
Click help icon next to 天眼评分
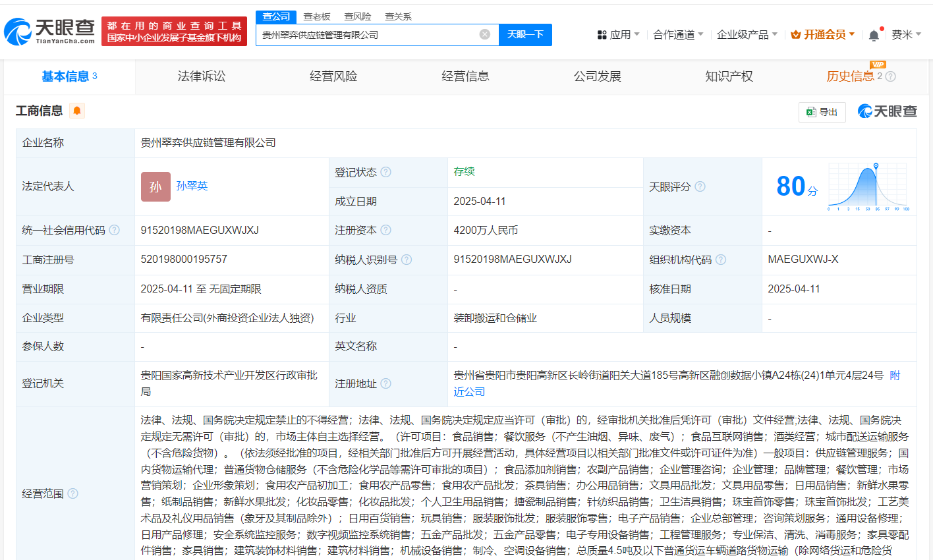(700, 186)
